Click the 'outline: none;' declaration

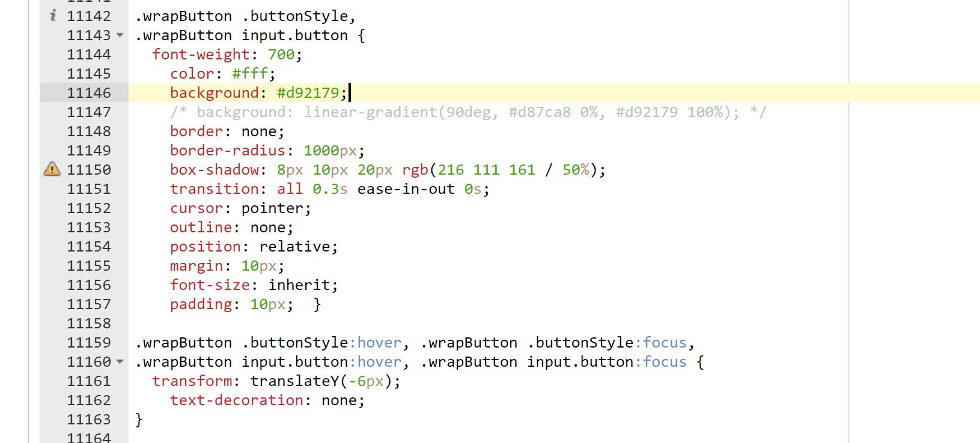click(231, 228)
